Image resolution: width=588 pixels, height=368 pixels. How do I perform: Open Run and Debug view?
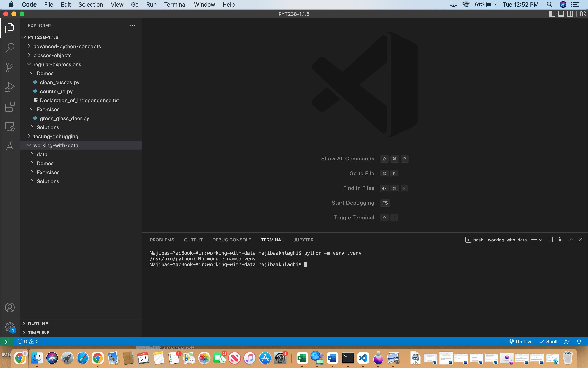pyautogui.click(x=10, y=87)
